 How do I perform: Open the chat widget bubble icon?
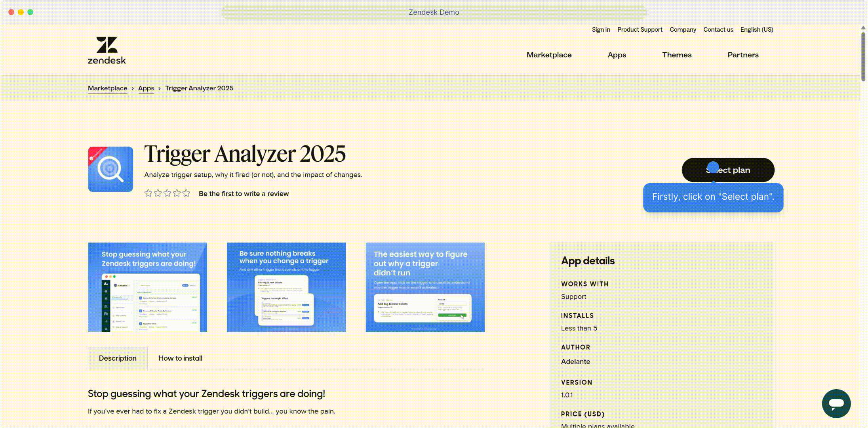836,403
